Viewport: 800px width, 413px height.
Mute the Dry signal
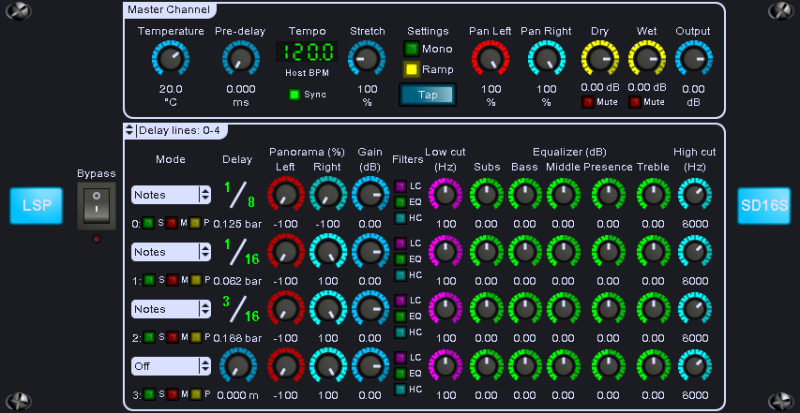pos(588,102)
